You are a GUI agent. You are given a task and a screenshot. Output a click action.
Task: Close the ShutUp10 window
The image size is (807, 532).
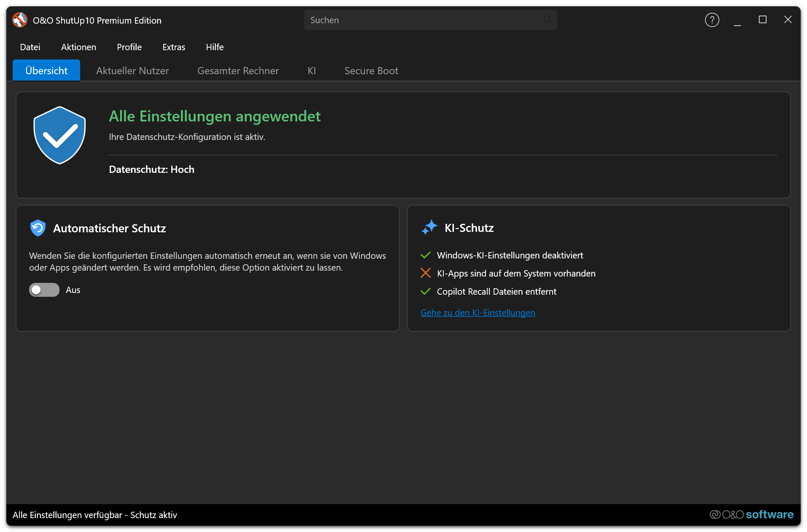(788, 20)
